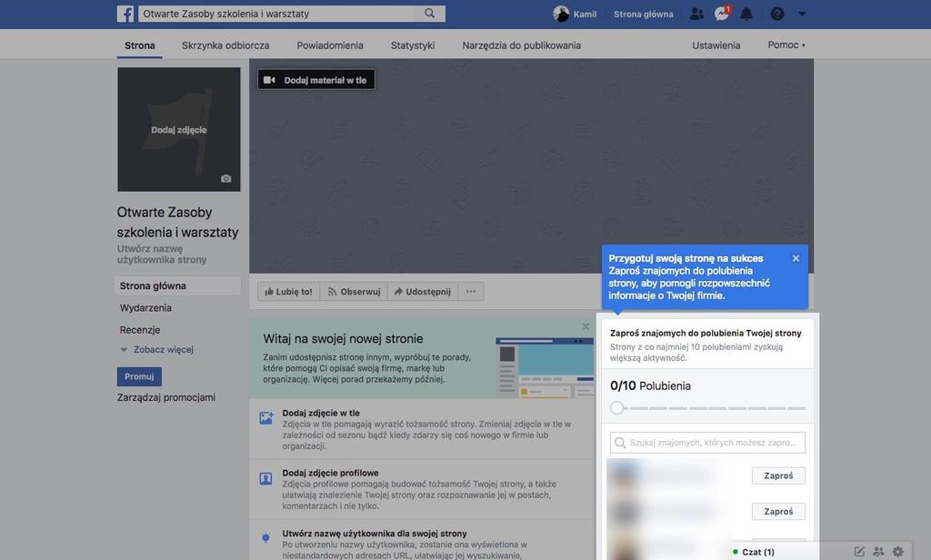Open the help question mark icon
Viewport: 931px width, 560px height.
click(777, 14)
